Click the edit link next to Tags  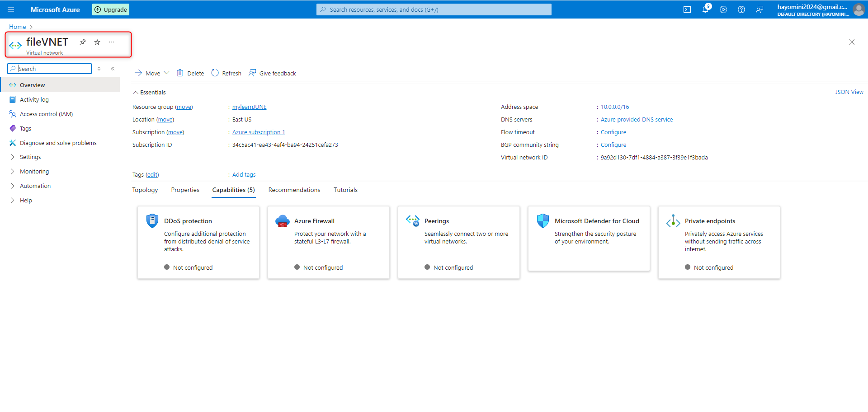(x=152, y=175)
